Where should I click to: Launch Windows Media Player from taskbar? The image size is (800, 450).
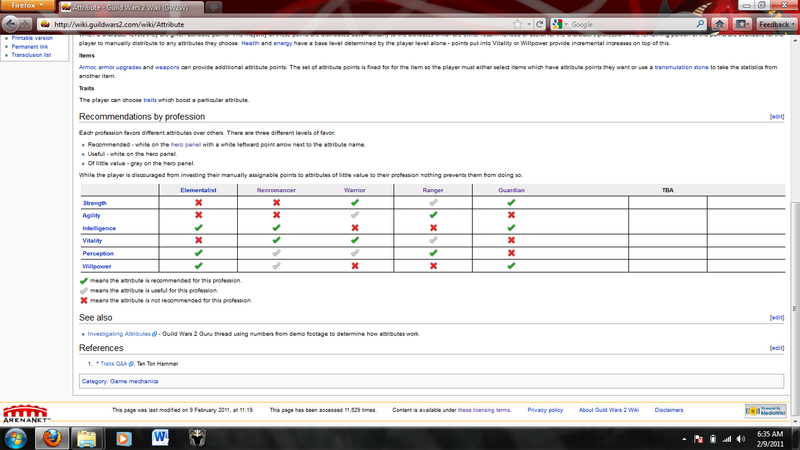[x=123, y=438]
